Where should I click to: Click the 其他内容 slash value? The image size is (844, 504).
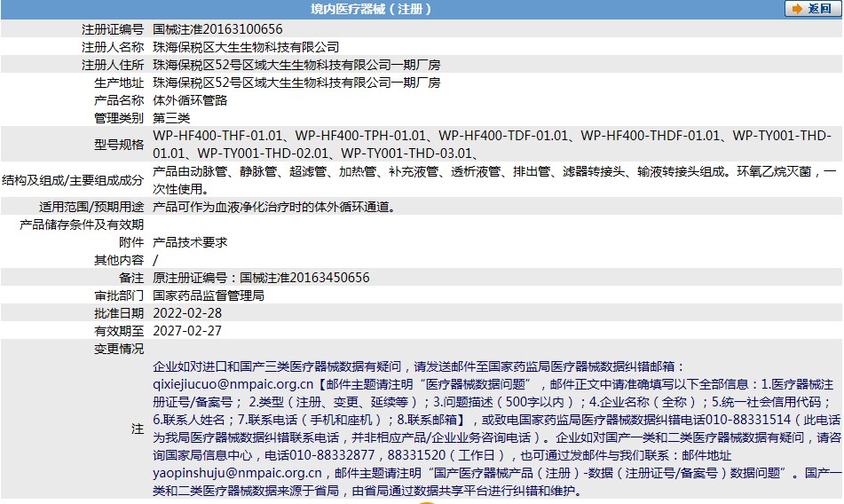point(155,260)
